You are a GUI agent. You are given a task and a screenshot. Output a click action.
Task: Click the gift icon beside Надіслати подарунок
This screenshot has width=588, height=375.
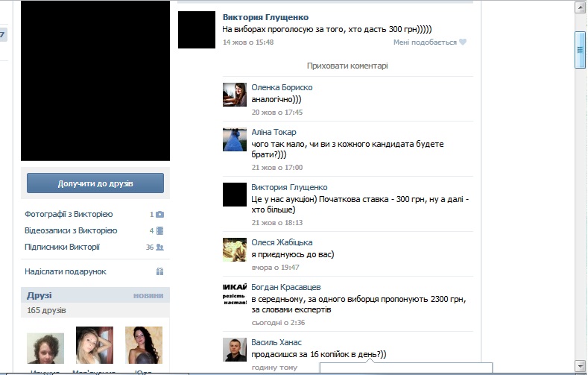[159, 271]
